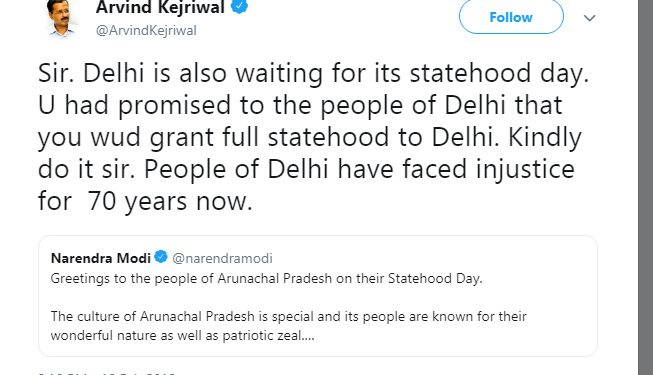The image size is (653, 375).
Task: Open Arvind Kejriwal's profile avatar
Action: pos(61,18)
